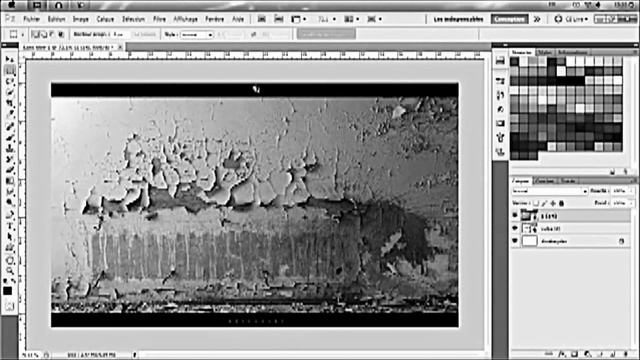Select the Zoom tool in toolbox

click(x=9, y=271)
